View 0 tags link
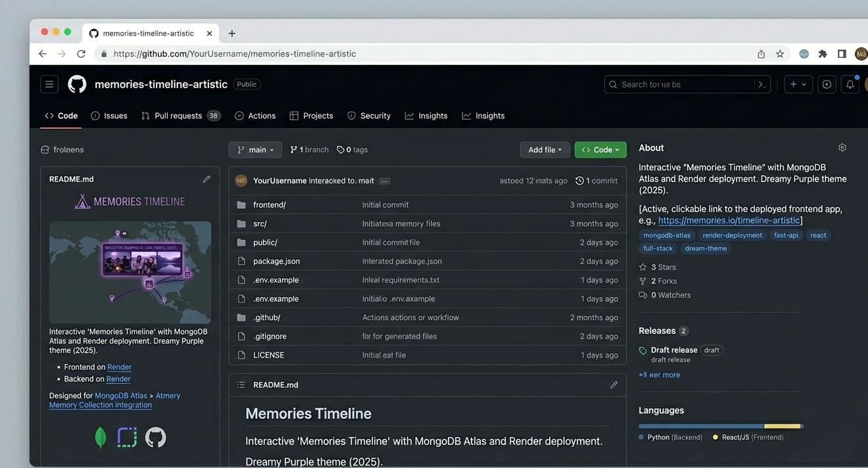The height and width of the screenshot is (468, 868). (x=352, y=150)
